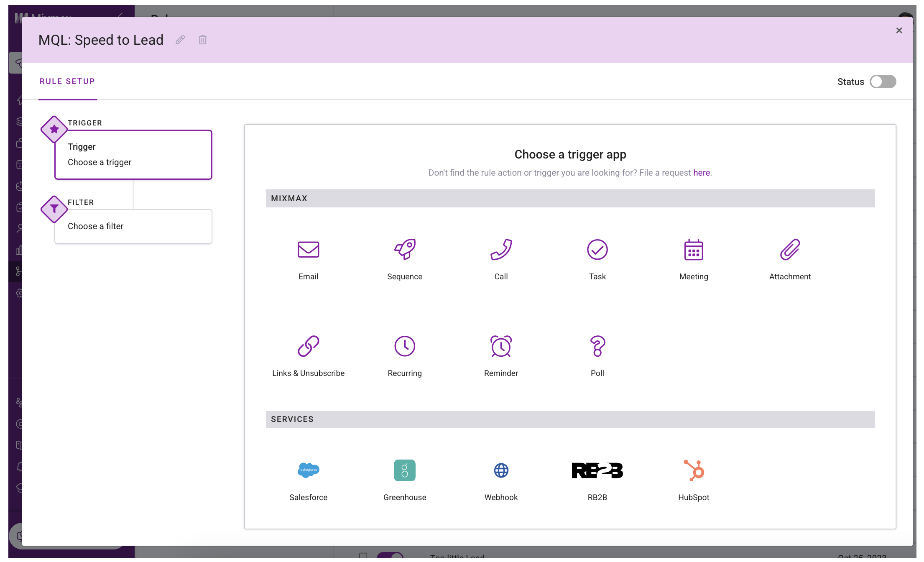Choose the Sequence rocket trigger

pyautogui.click(x=404, y=259)
